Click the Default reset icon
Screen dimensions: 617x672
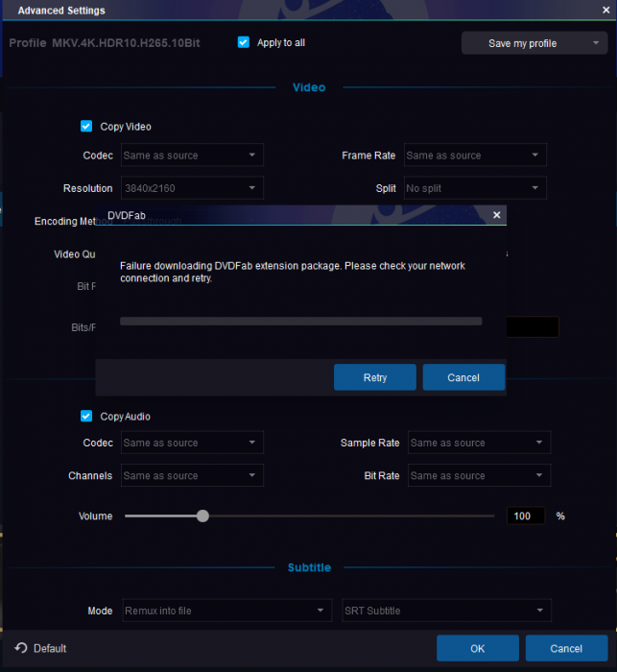point(20,648)
